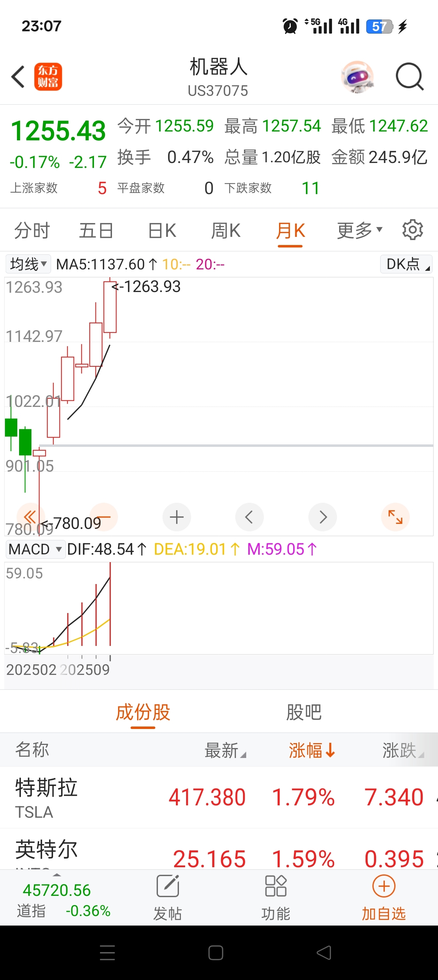Select the 成份股 tab
Screen dimensions: 438x980
coord(143,712)
